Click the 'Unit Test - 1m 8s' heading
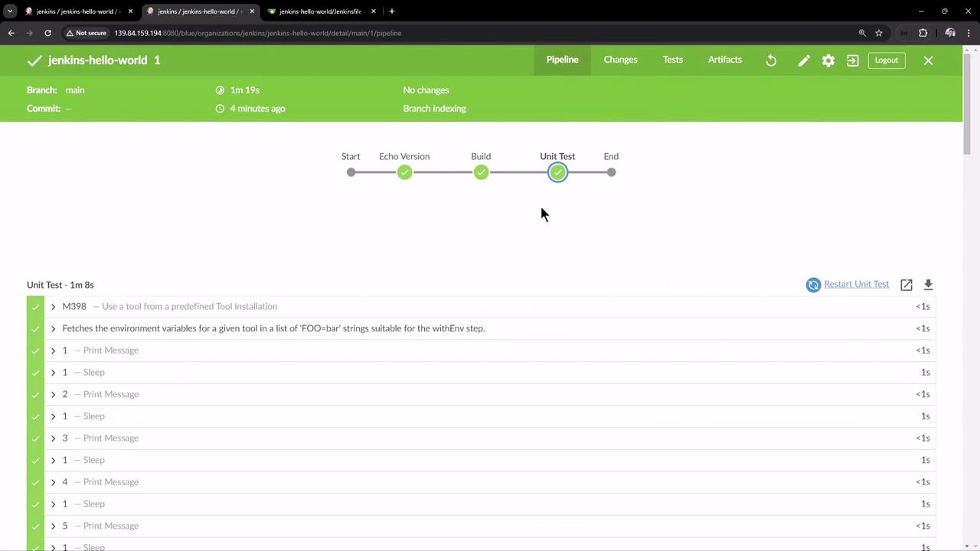The width and height of the screenshot is (980, 551). click(x=60, y=285)
